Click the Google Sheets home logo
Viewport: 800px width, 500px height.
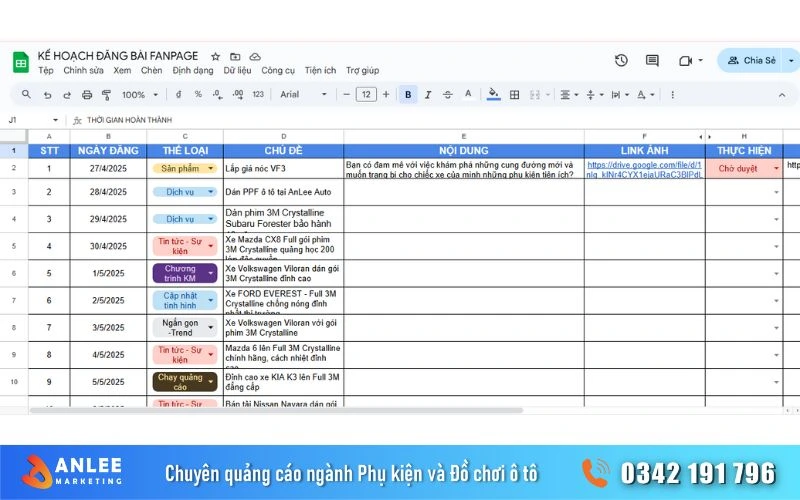tap(21, 62)
